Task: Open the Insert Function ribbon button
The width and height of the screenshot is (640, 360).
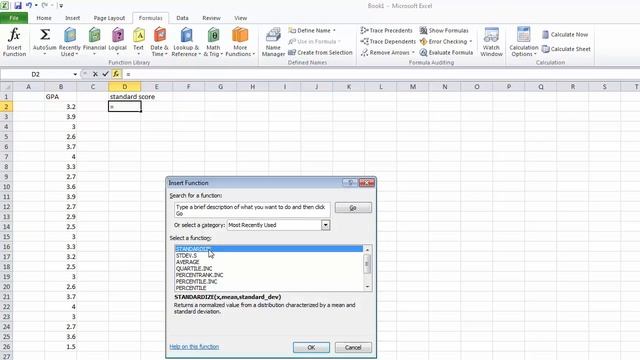Action: 14,42
